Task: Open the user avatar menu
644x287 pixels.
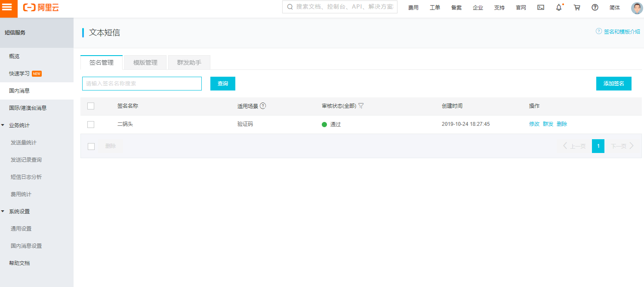Action: [637, 8]
